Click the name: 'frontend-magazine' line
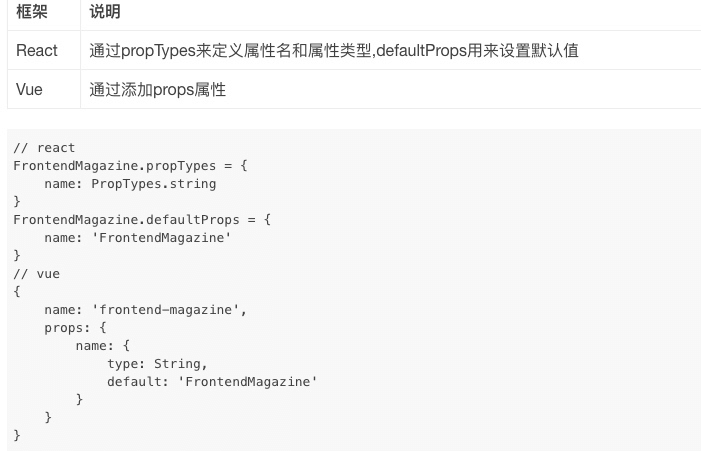Image resolution: width=701 pixels, height=451 pixels. point(145,310)
